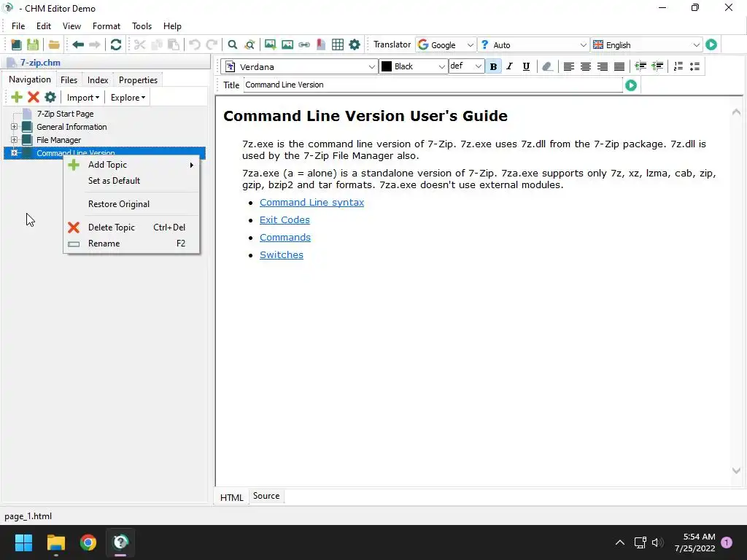Viewport: 747px width, 560px height.
Task: Click the red X in Navigation toolbar
Action: (34, 98)
